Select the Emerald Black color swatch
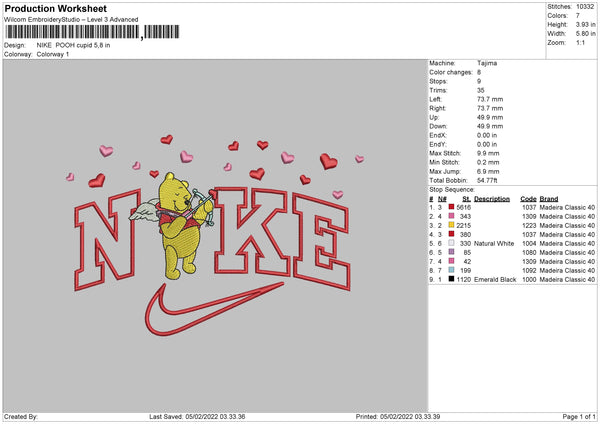The height and width of the screenshot is (424, 600). pos(452,279)
